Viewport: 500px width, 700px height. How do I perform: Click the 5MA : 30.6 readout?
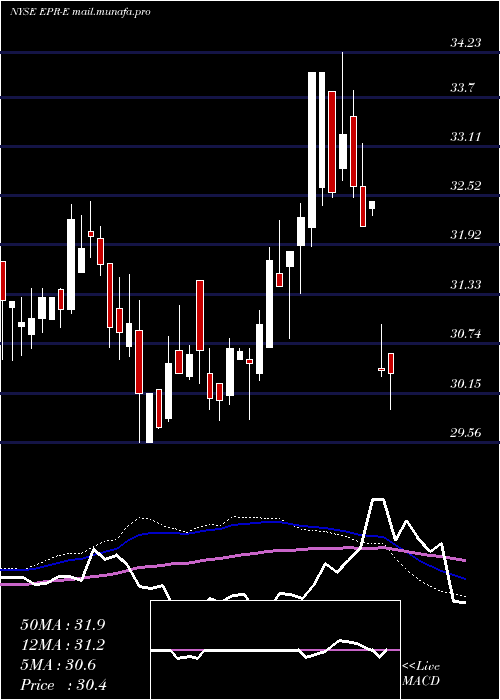[58, 665]
